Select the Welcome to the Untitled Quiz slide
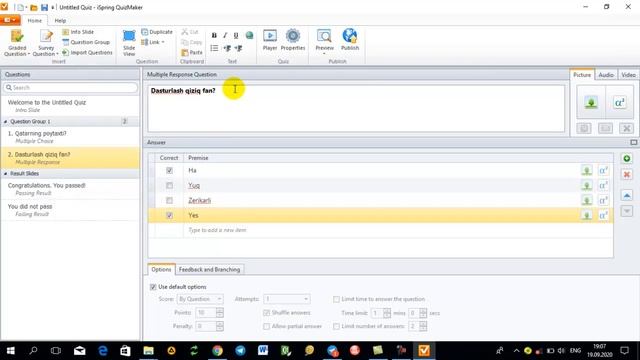640x360 pixels. (70, 106)
